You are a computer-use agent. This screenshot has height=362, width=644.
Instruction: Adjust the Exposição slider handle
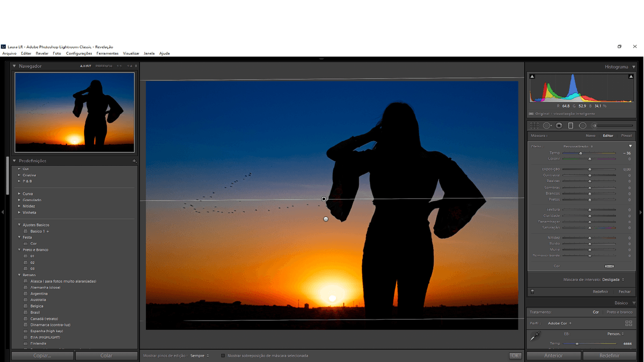[590, 169]
